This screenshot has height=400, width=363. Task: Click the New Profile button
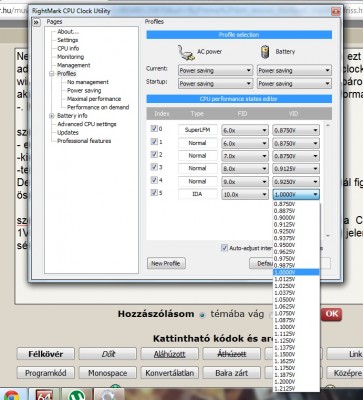(x=166, y=263)
